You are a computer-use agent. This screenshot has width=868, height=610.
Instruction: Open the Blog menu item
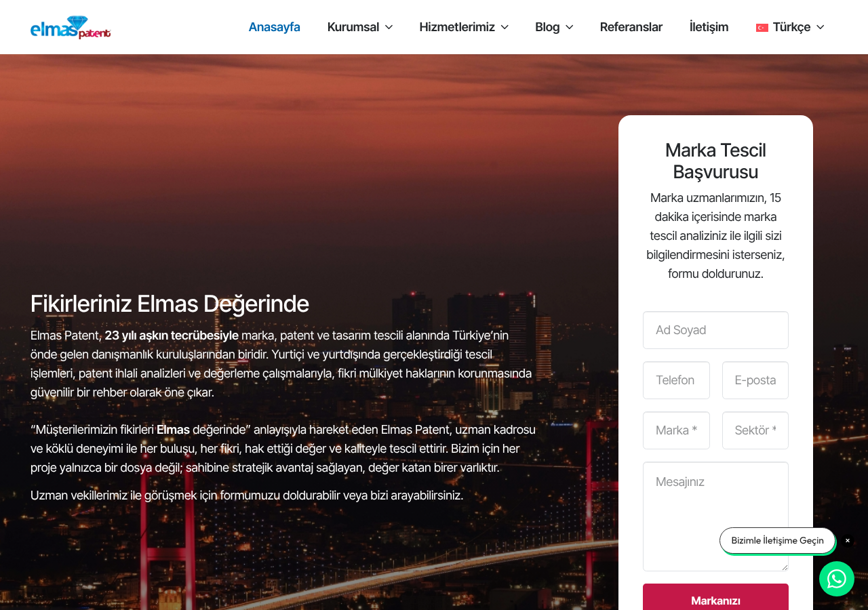[547, 27]
